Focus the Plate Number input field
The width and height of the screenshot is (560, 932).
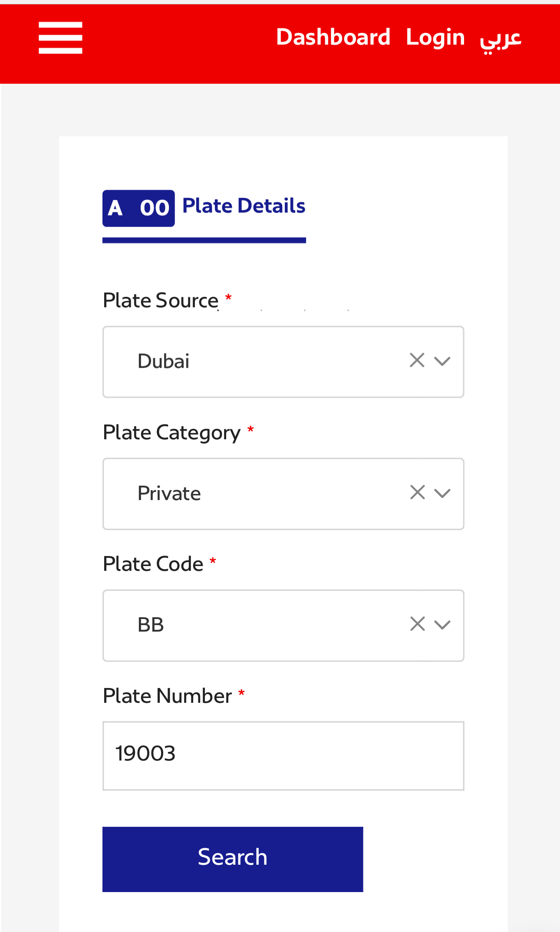pos(283,756)
